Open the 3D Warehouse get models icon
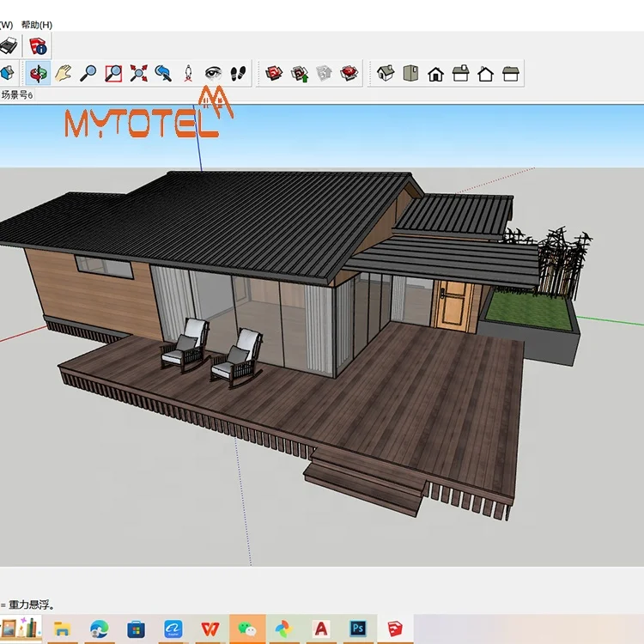This screenshot has width=644, height=644. 274,73
